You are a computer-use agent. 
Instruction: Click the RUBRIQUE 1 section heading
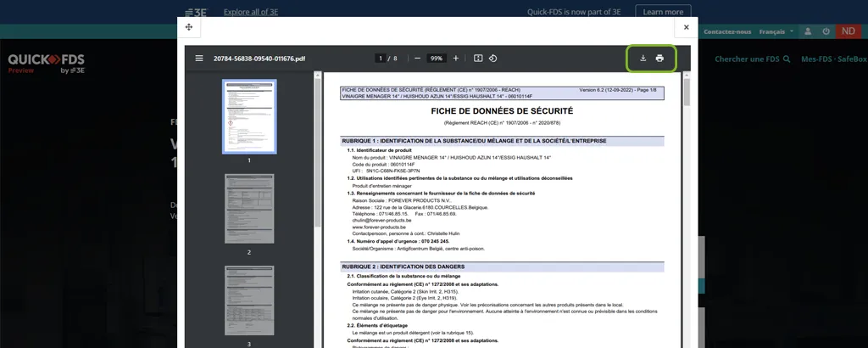(x=474, y=141)
